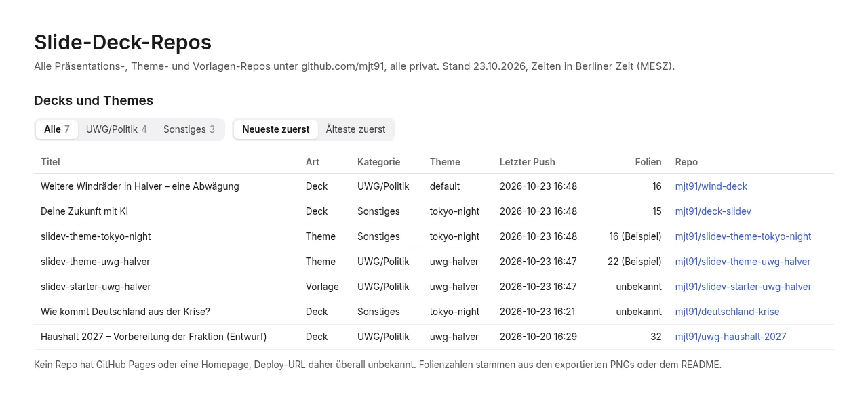Sort by 'Neueste zuerst'

276,129
